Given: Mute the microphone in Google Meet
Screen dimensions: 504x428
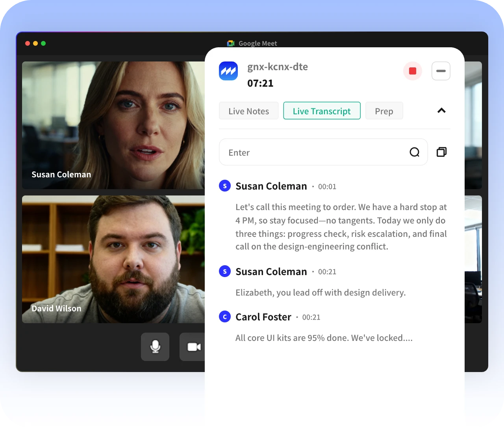Looking at the screenshot, I should click(x=155, y=347).
